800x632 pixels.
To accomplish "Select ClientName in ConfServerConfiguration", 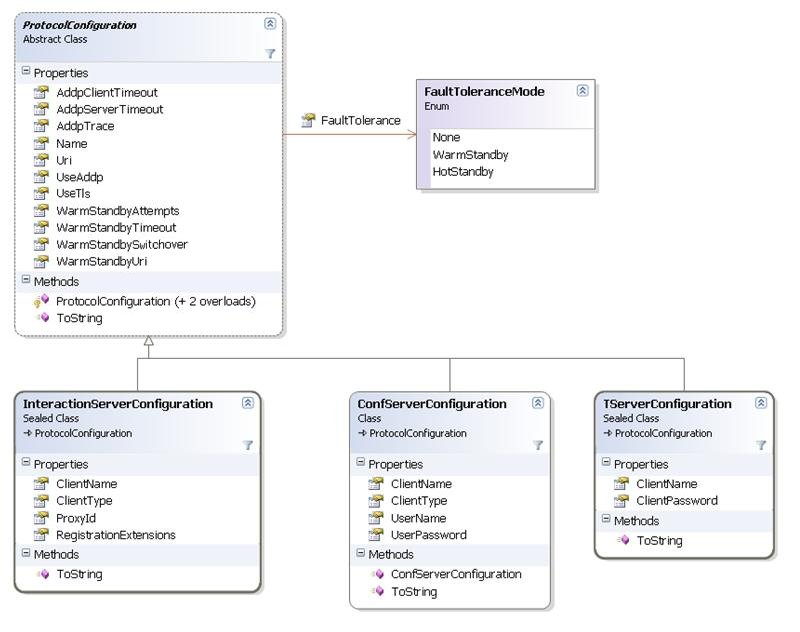I will (421, 484).
